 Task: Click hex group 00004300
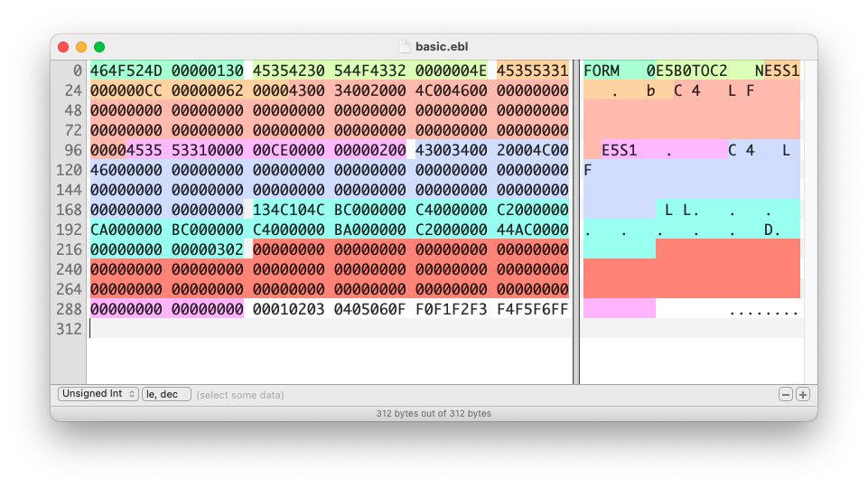coord(288,90)
